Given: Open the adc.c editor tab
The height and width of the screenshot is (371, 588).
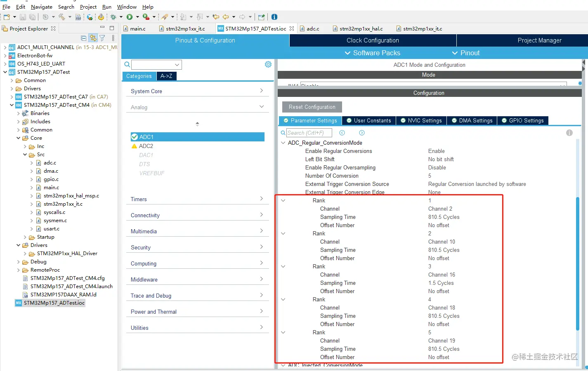Looking at the screenshot, I should tap(309, 28).
